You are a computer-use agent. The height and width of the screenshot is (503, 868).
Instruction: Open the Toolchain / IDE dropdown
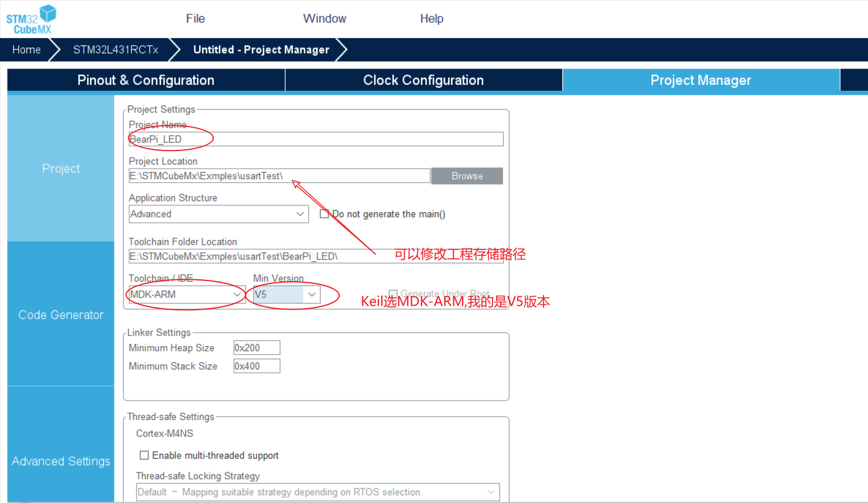click(187, 294)
